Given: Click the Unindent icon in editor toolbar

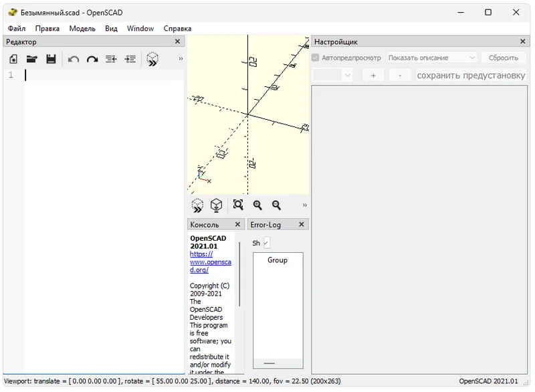Looking at the screenshot, I should [111, 59].
